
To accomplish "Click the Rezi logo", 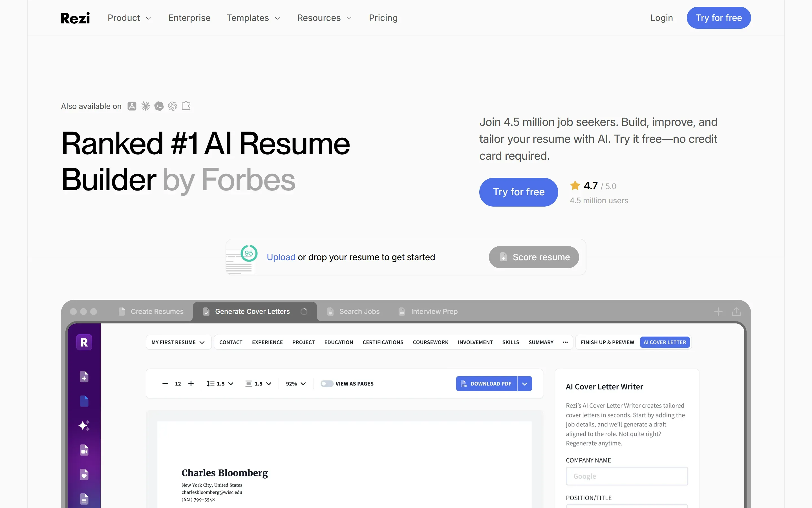I will click(75, 18).
